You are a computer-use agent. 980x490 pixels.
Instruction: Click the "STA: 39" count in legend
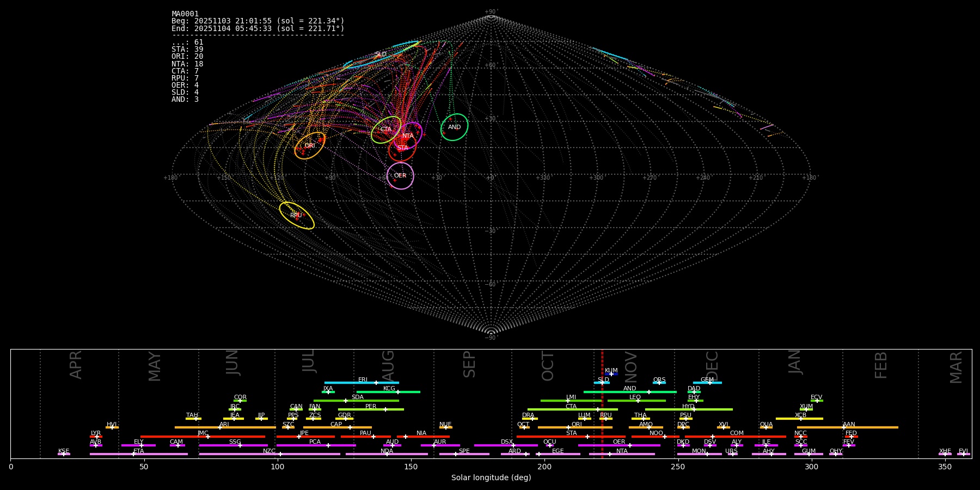tap(187, 50)
